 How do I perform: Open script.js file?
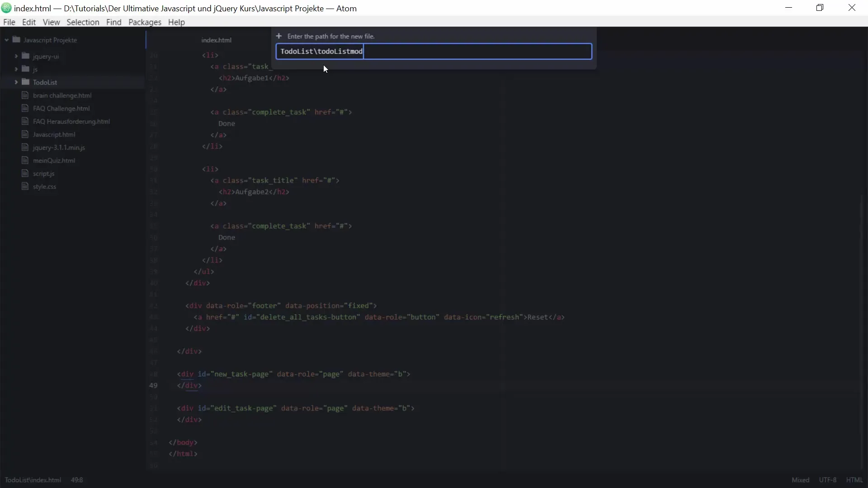click(43, 174)
